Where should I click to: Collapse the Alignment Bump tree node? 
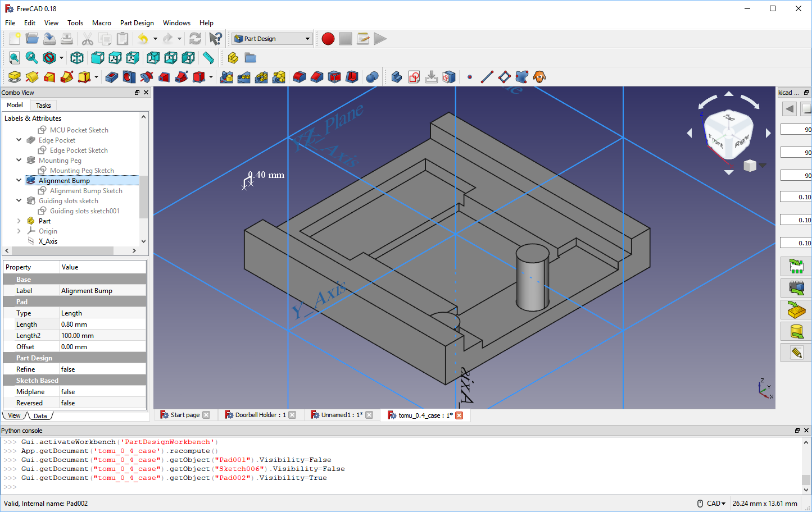coord(19,180)
